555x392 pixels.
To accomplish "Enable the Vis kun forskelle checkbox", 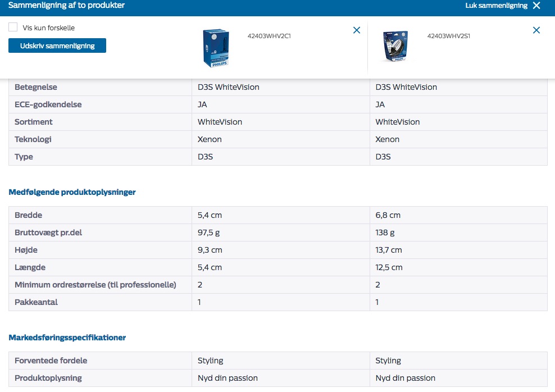I will point(13,27).
